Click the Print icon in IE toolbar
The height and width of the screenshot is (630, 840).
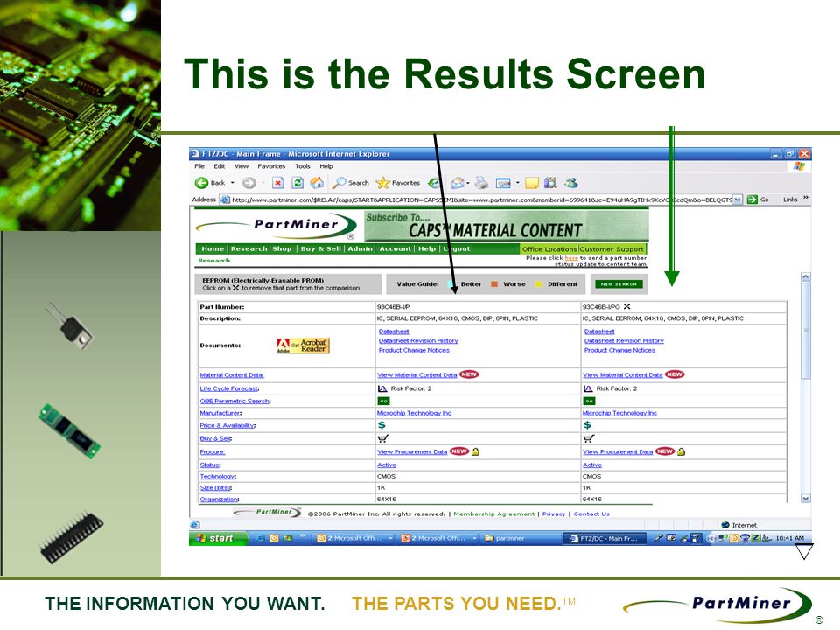pyautogui.click(x=481, y=183)
